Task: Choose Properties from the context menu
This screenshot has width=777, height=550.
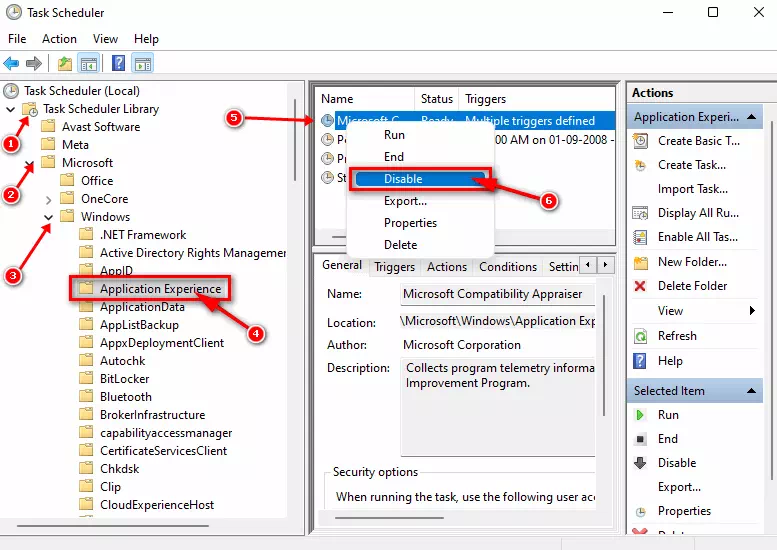Action: (410, 223)
